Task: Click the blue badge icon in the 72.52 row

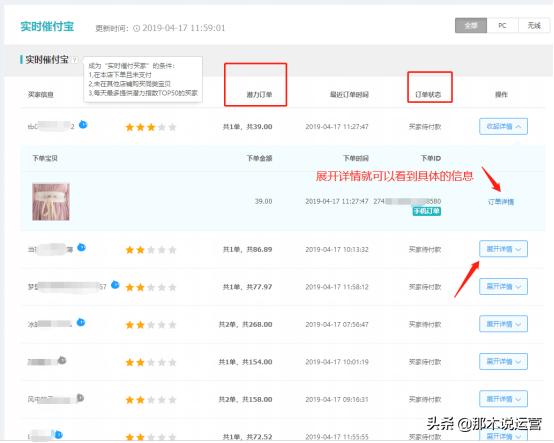Action: click(58, 435)
